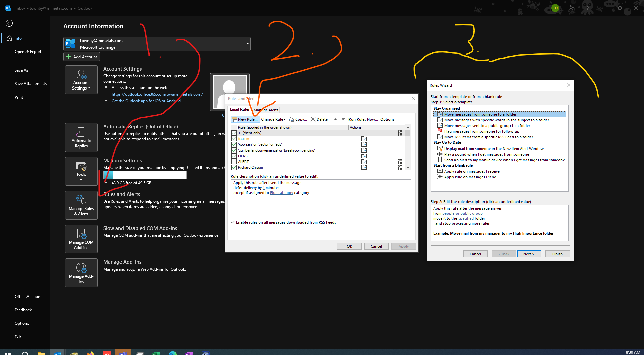Viewport: 644px width, 355px height.
Task: Select Office Account in sidebar
Action: point(28,297)
